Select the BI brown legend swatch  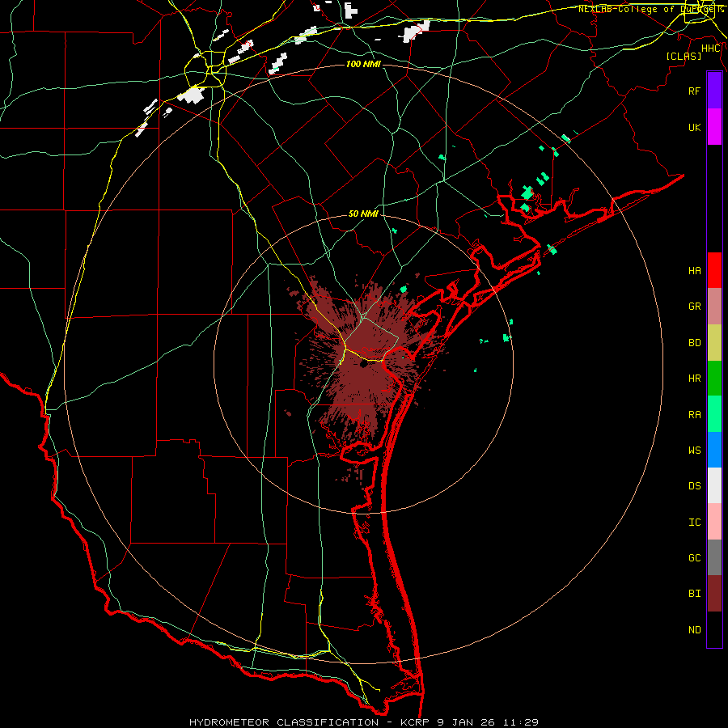pyautogui.click(x=714, y=594)
